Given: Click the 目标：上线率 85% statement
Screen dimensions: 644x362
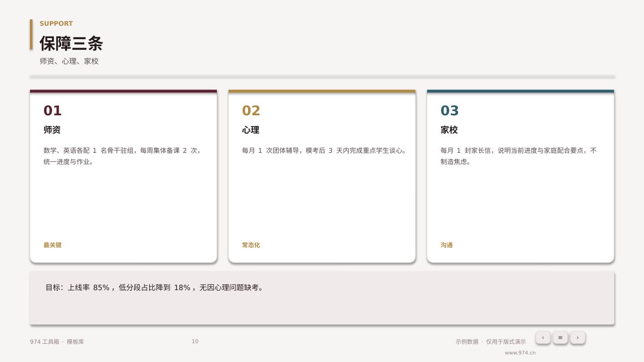Looking at the screenshot, I should (x=156, y=287).
